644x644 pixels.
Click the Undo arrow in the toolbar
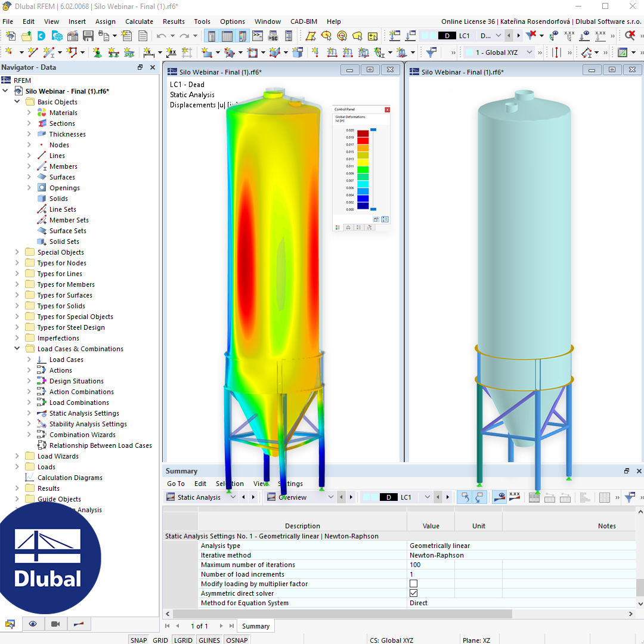[161, 36]
